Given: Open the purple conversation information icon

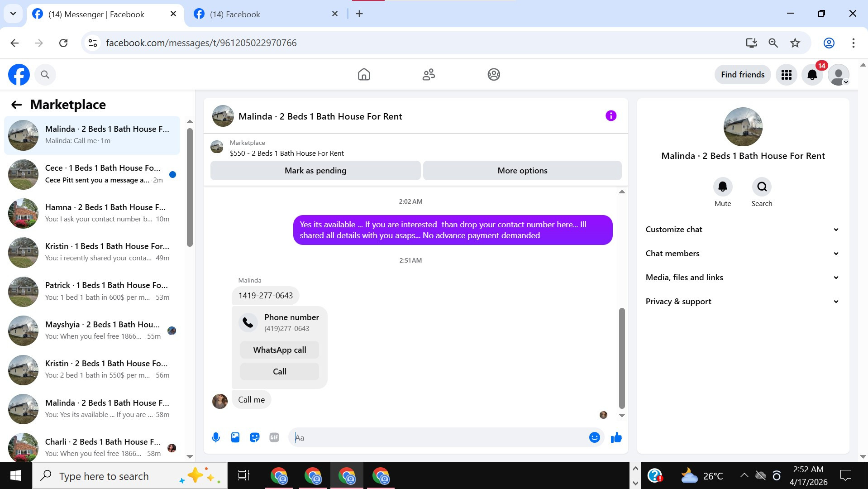Looking at the screenshot, I should [x=611, y=116].
